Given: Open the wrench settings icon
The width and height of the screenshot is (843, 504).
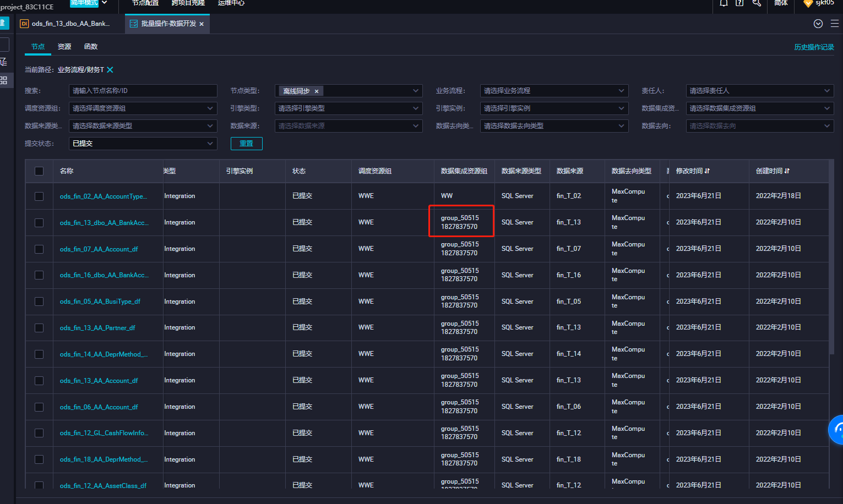Looking at the screenshot, I should (x=757, y=3).
